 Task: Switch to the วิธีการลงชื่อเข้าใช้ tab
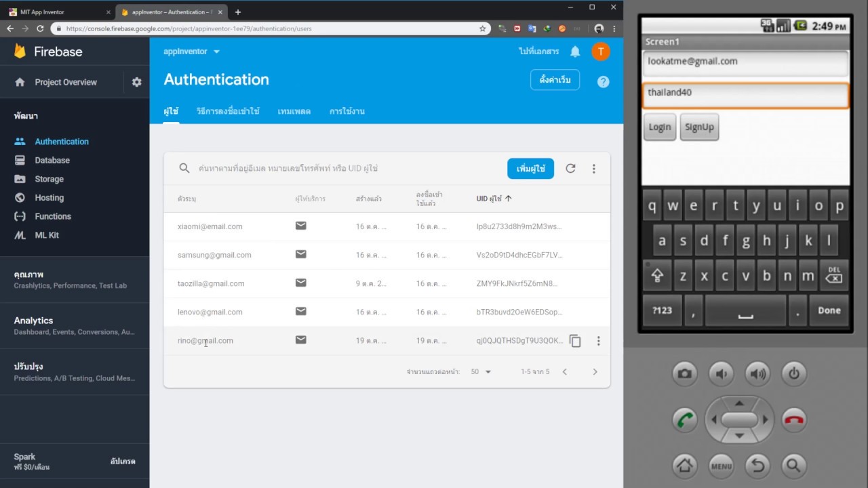(228, 111)
